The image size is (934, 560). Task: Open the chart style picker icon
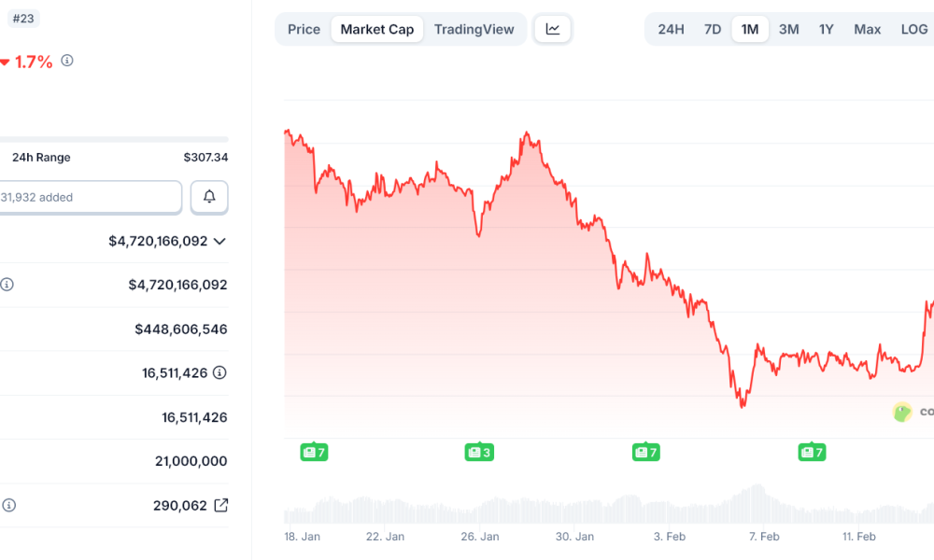click(x=553, y=29)
